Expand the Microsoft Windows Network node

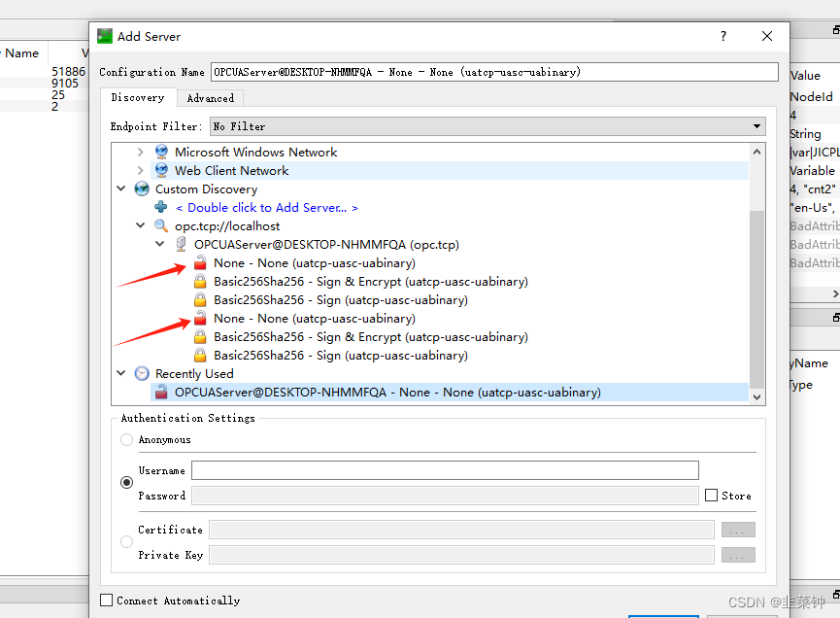coord(141,153)
